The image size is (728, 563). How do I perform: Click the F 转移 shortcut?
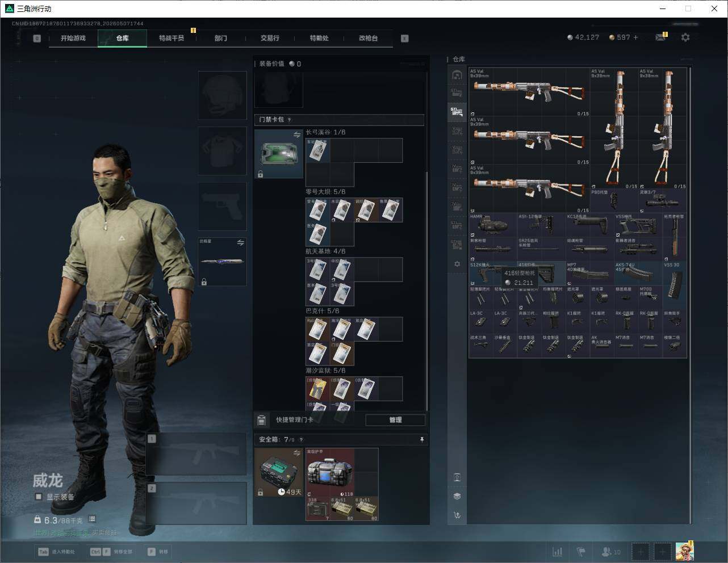tap(157, 552)
